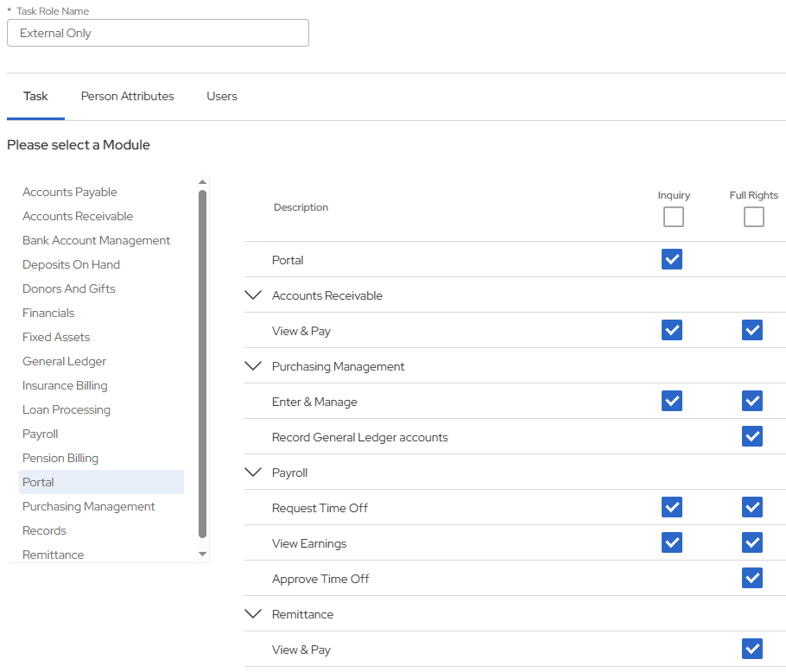Collapse the Remittance section chevron
Screen dimensions: 786x672
coord(253,614)
